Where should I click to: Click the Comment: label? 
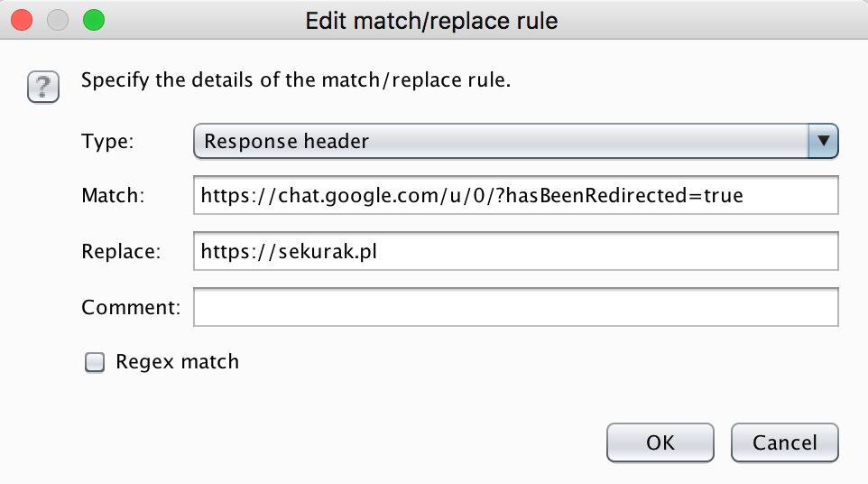pyautogui.click(x=130, y=307)
